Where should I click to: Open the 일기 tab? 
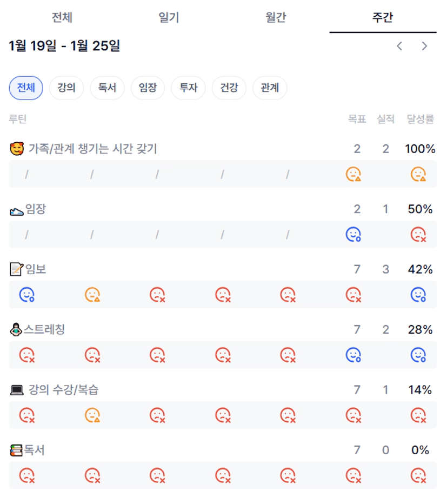[169, 17]
